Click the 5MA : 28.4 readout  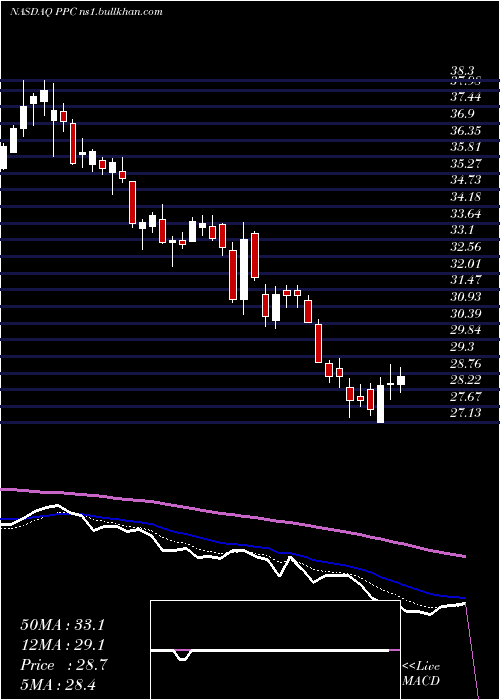click(x=58, y=684)
